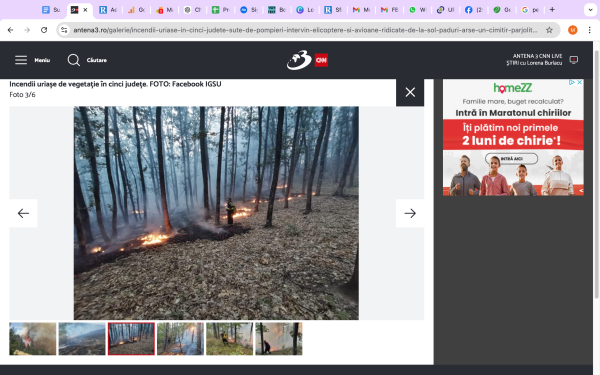
Task: Click the live TV screen icon
Action: coord(574,60)
